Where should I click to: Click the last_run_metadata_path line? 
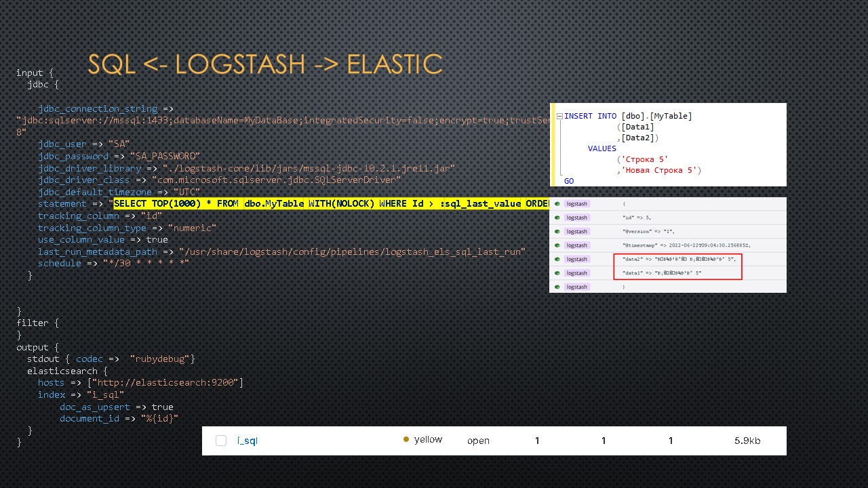(x=281, y=251)
